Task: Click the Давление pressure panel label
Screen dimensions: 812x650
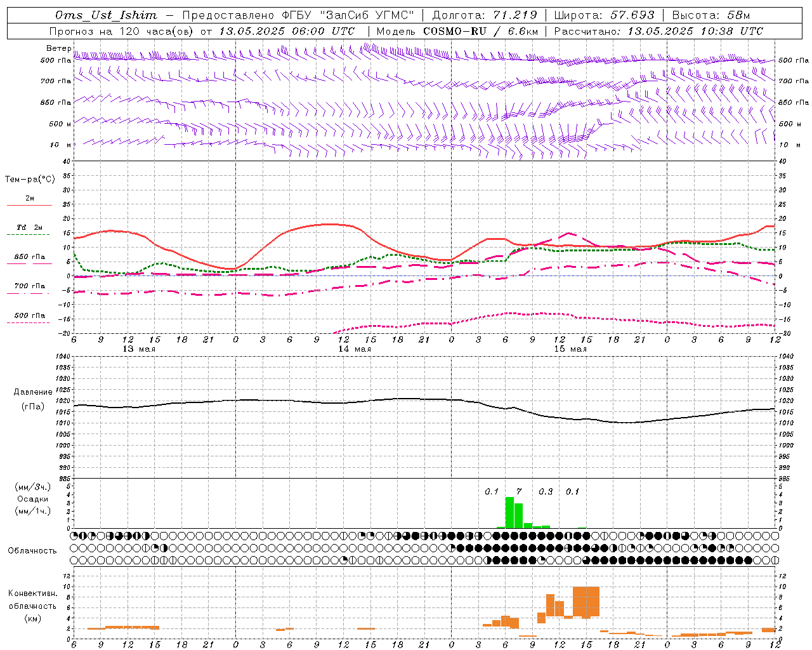Action: coord(33,392)
